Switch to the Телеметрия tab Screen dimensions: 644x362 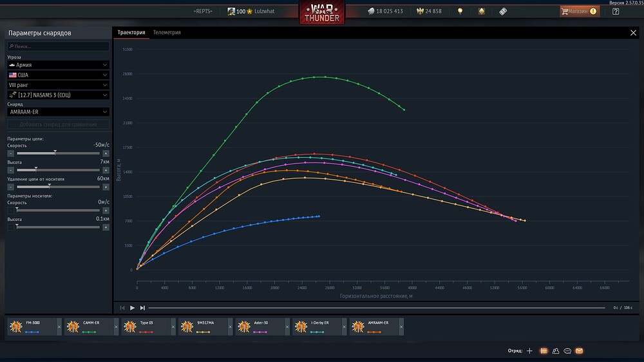click(167, 32)
